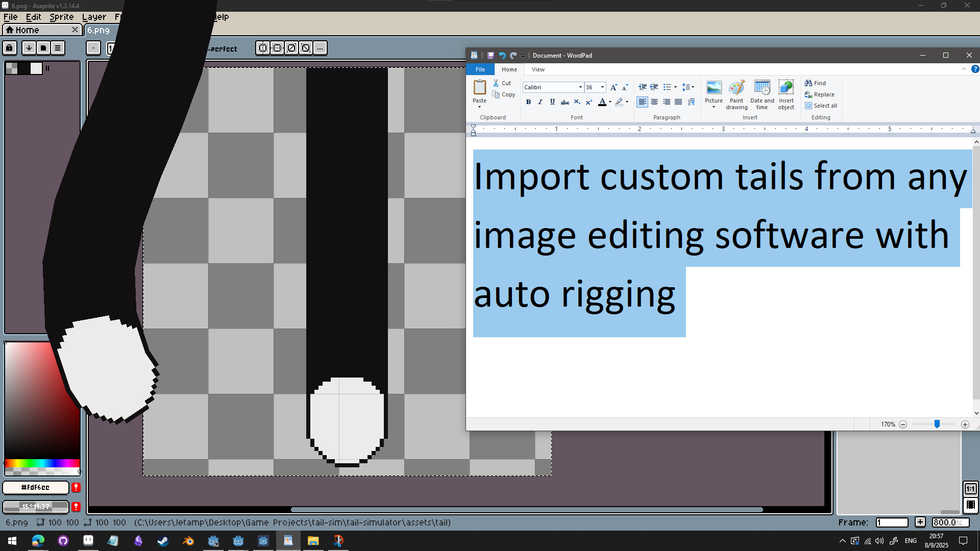Click inside the Frame number input field
This screenshot has height=551, width=980.
click(x=891, y=522)
